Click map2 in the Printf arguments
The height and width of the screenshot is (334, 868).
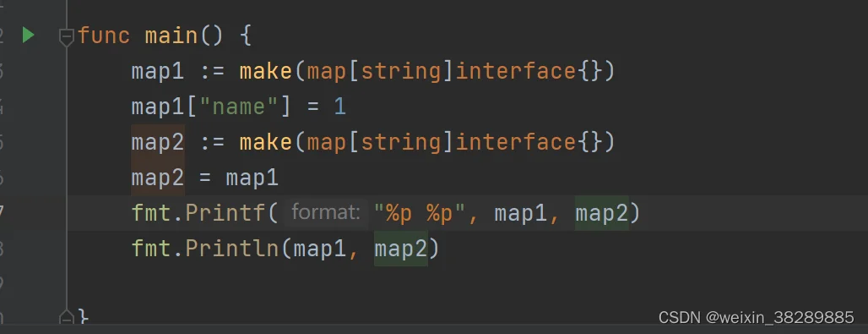602,213
